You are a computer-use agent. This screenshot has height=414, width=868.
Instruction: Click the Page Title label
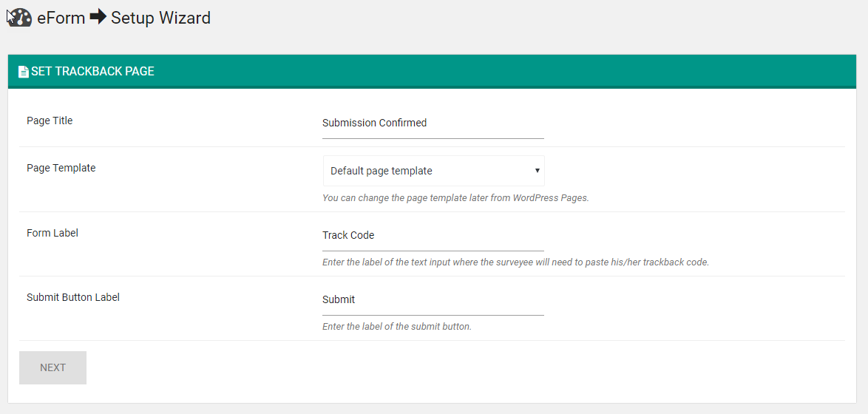pyautogui.click(x=50, y=121)
